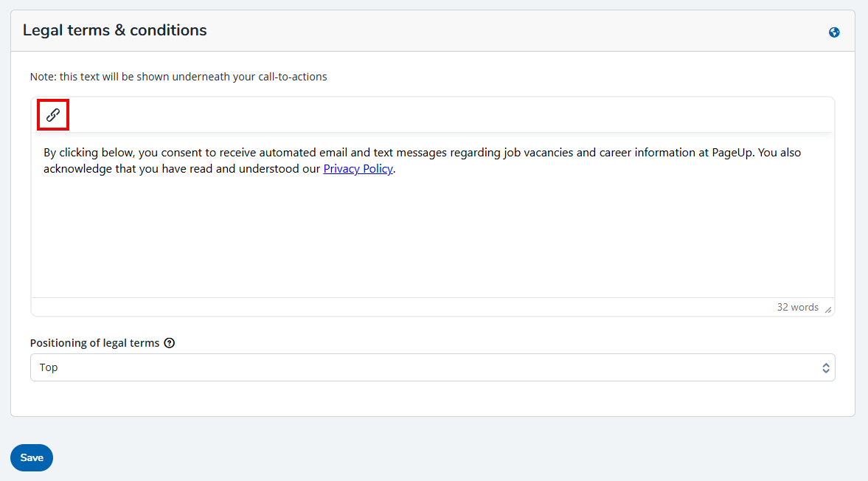
Task: Click the Save button
Action: (x=32, y=457)
